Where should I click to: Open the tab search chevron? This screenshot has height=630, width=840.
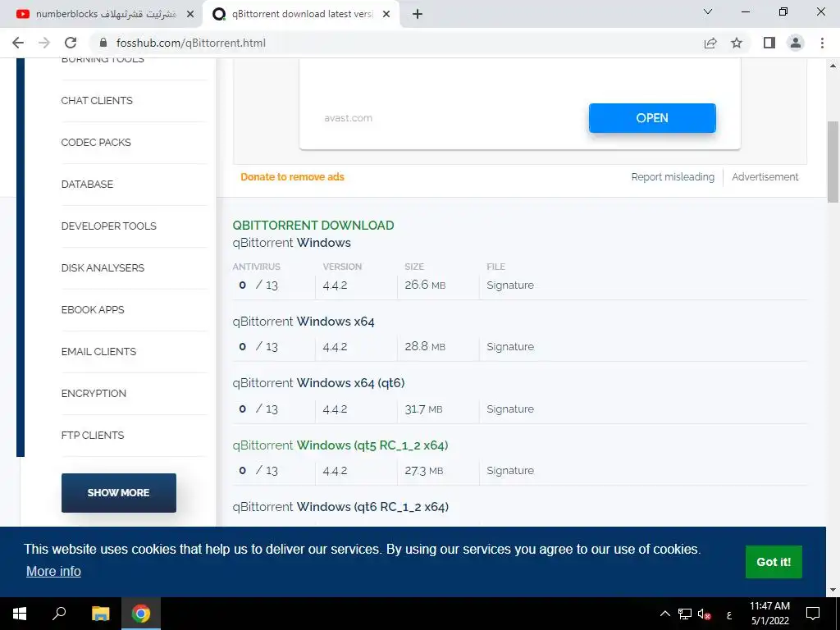pos(708,11)
